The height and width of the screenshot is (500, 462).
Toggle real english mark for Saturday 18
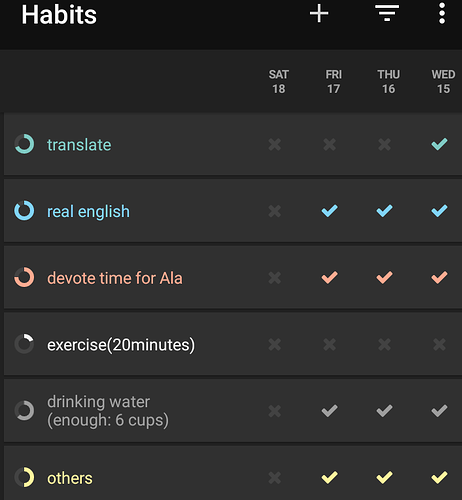point(275,211)
